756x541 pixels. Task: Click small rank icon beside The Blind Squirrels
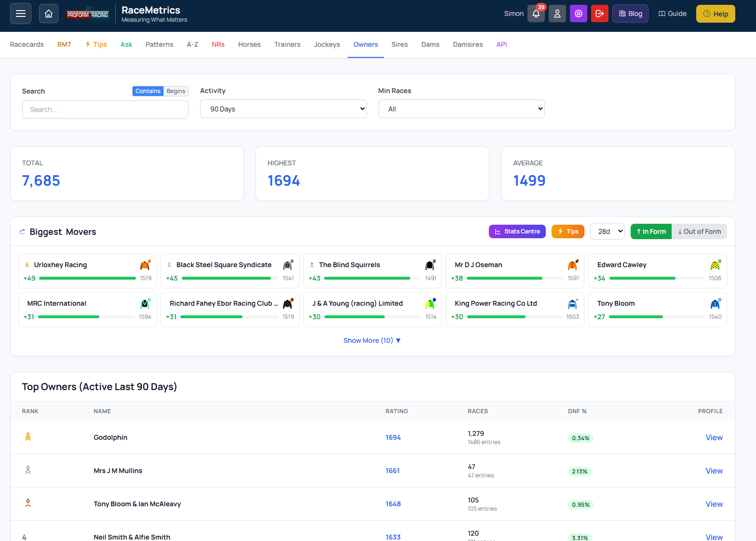(x=312, y=265)
